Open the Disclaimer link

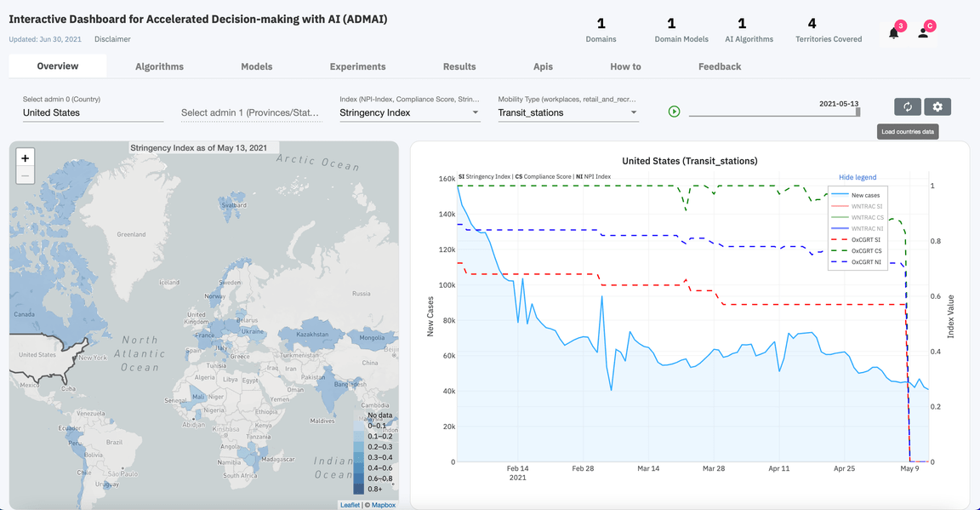coord(112,39)
